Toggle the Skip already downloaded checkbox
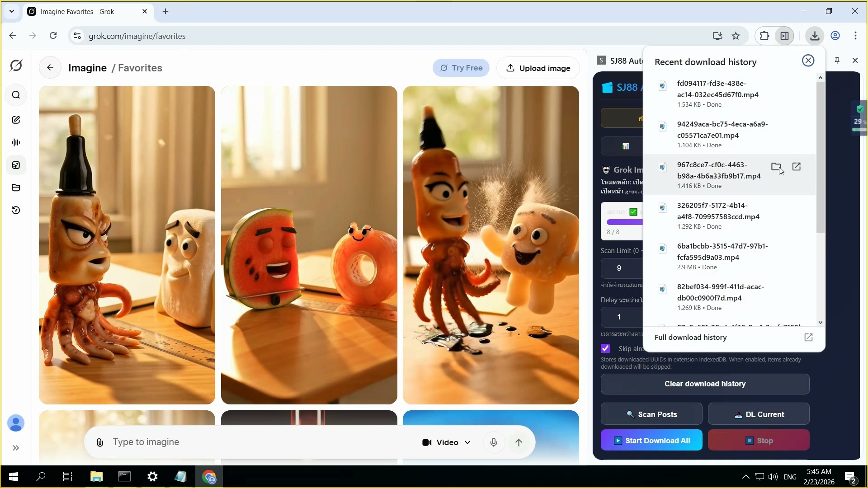Image resolution: width=868 pixels, height=488 pixels. (605, 348)
